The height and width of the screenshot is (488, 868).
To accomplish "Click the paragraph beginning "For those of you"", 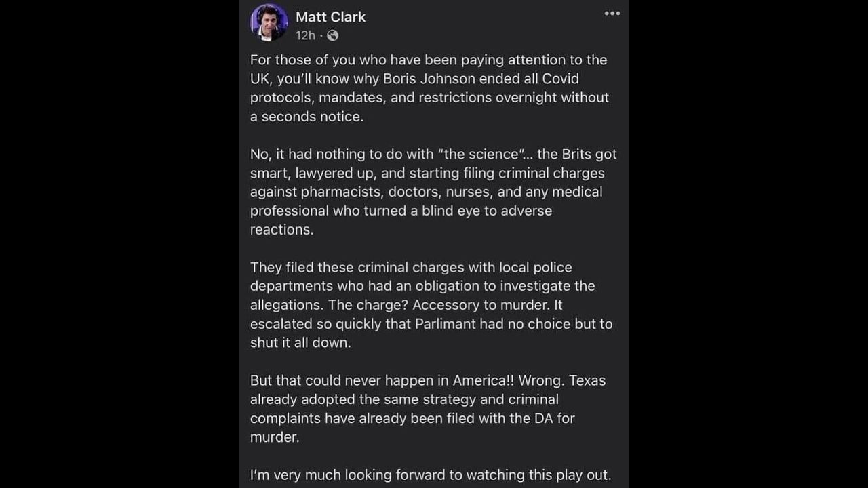I will click(x=429, y=88).
